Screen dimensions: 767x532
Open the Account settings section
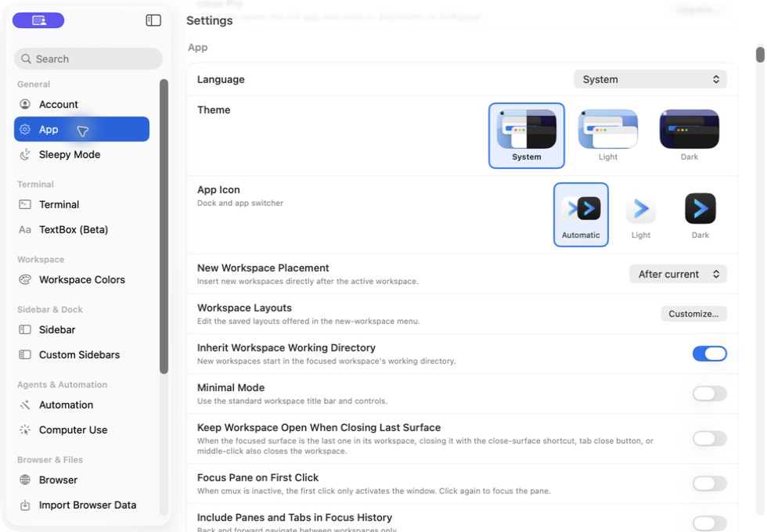click(81, 104)
